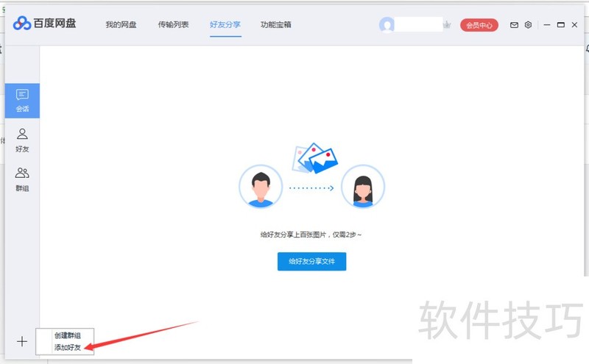Click the 给好友分享文件 button
This screenshot has width=589, height=364.
(311, 261)
